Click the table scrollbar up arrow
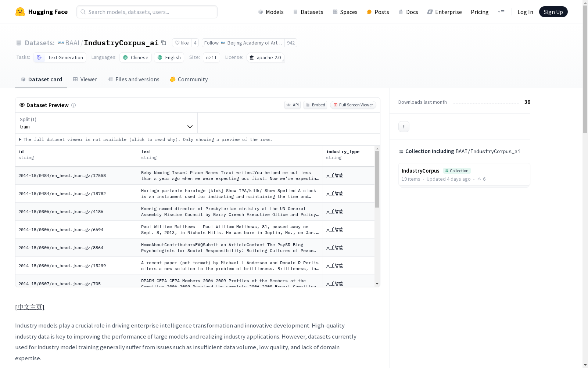588x368 pixels. [377, 149]
